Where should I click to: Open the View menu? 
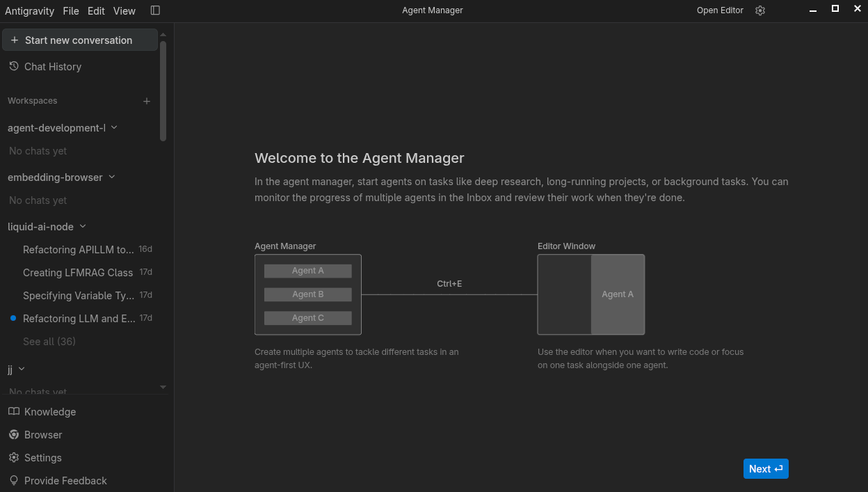(124, 10)
